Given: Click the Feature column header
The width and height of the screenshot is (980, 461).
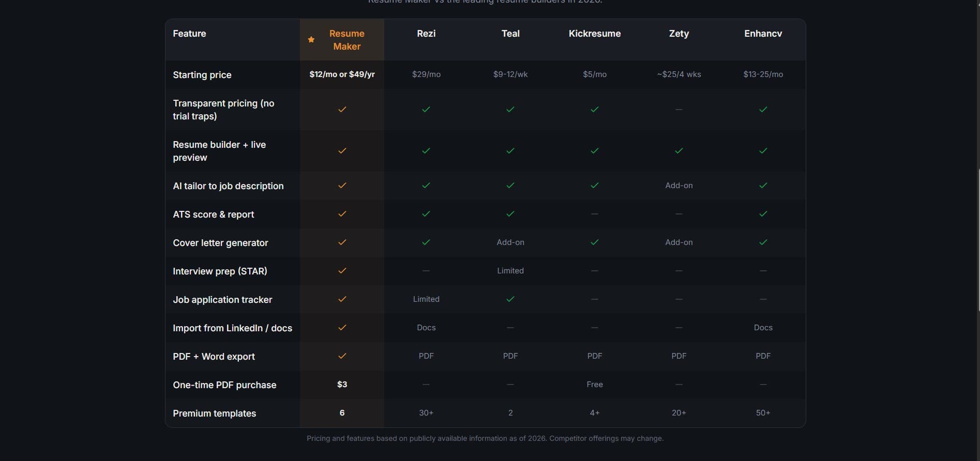Looking at the screenshot, I should coord(189,34).
